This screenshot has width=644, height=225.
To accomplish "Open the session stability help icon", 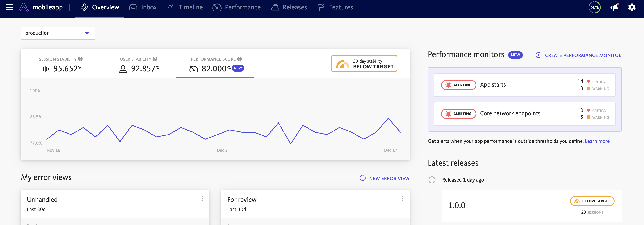I will click(80, 59).
